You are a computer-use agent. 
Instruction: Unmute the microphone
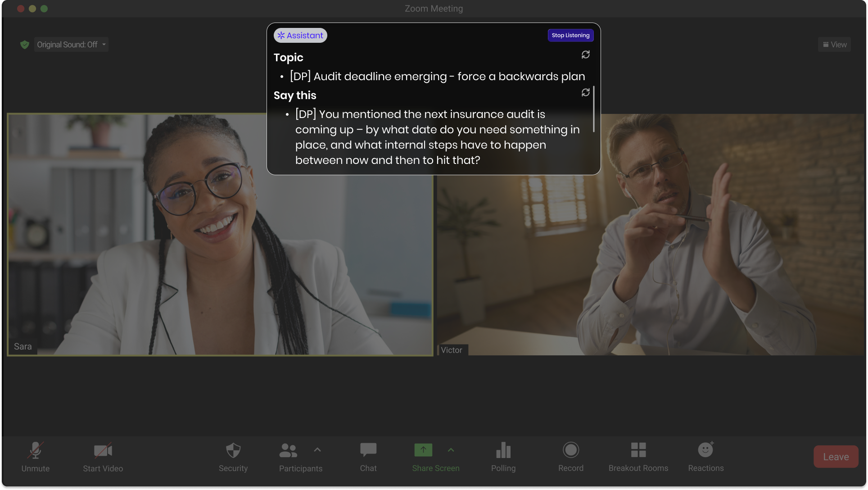coord(36,450)
